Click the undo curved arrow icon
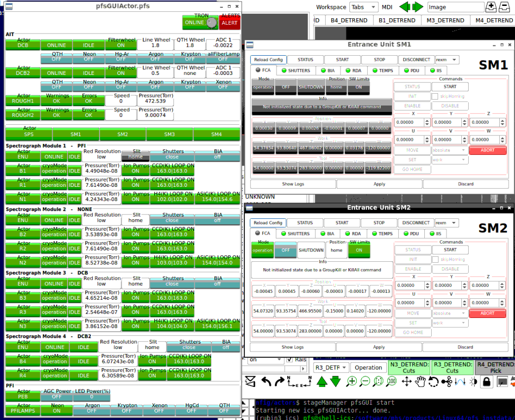515x420 pixels. point(266,381)
